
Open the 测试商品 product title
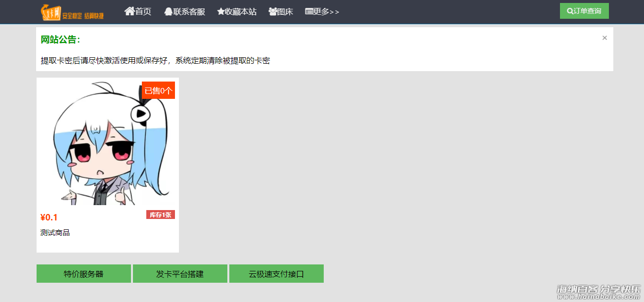pyautogui.click(x=55, y=232)
